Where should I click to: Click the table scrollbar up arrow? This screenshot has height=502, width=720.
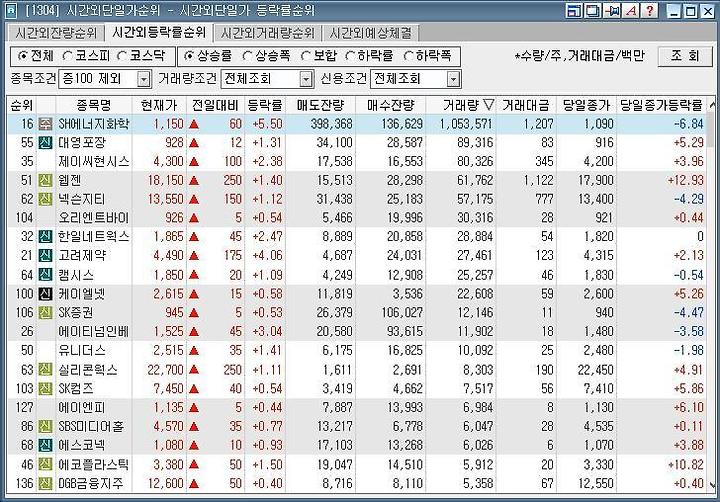click(x=712, y=105)
